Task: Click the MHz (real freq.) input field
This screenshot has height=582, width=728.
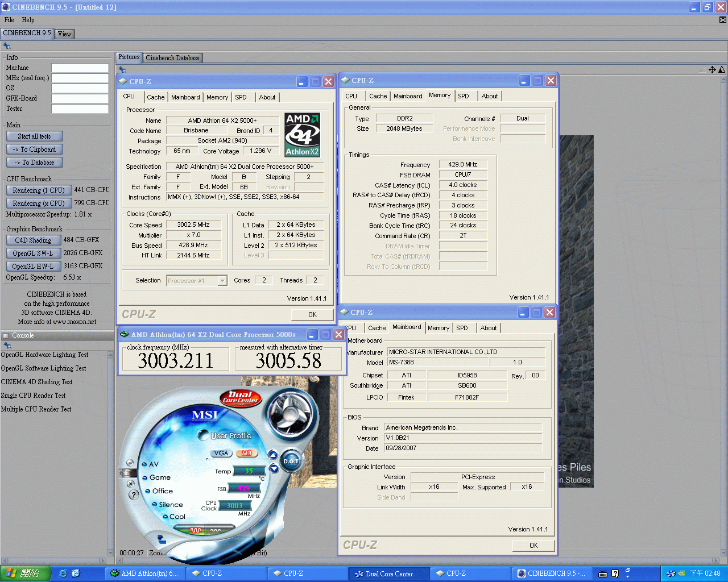Action: point(80,78)
